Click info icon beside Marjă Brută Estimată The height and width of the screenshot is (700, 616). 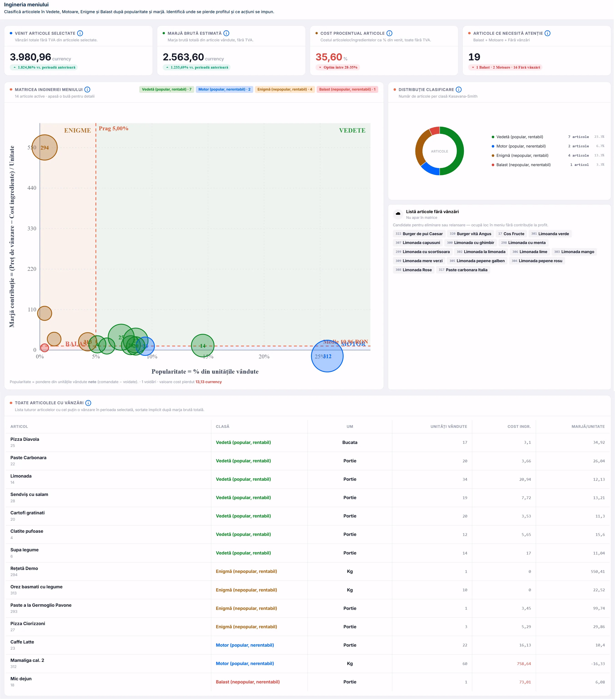click(226, 33)
